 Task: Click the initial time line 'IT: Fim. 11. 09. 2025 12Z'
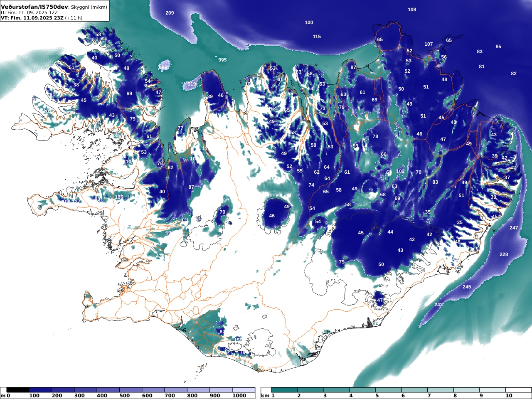coord(29,12)
